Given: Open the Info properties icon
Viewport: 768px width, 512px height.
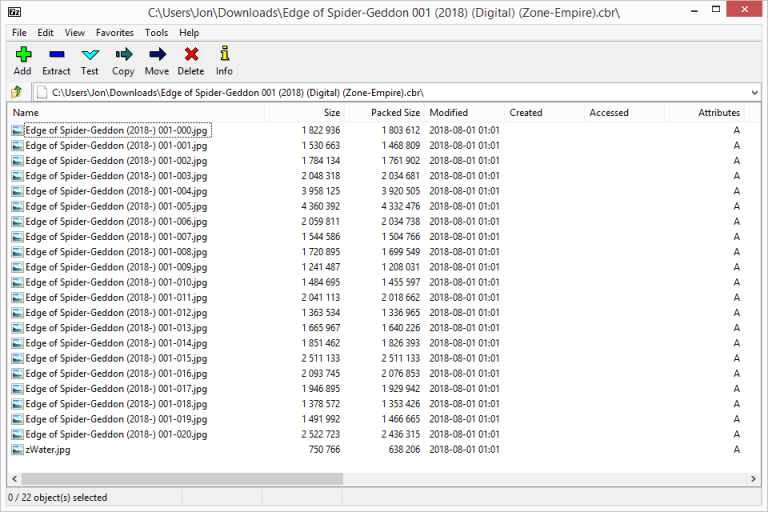Looking at the screenshot, I should [x=224, y=54].
